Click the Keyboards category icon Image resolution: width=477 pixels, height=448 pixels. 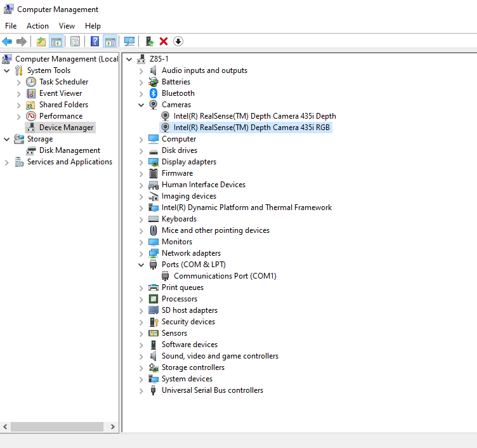tap(154, 219)
